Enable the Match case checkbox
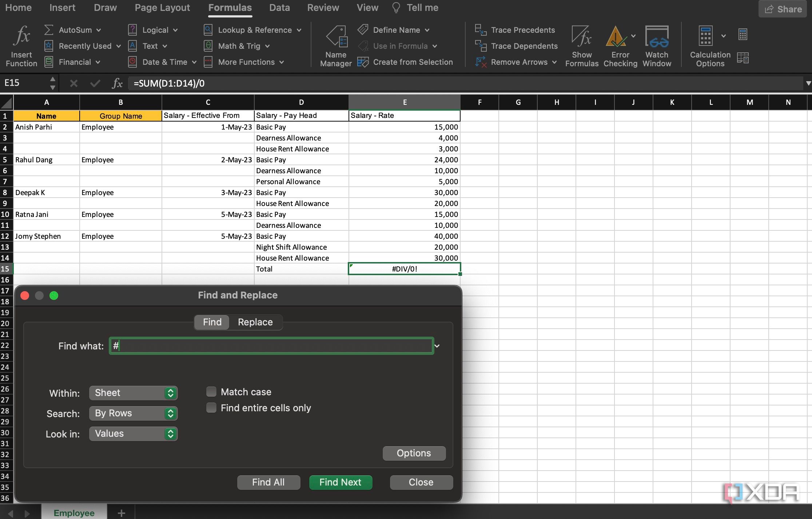 tap(211, 391)
